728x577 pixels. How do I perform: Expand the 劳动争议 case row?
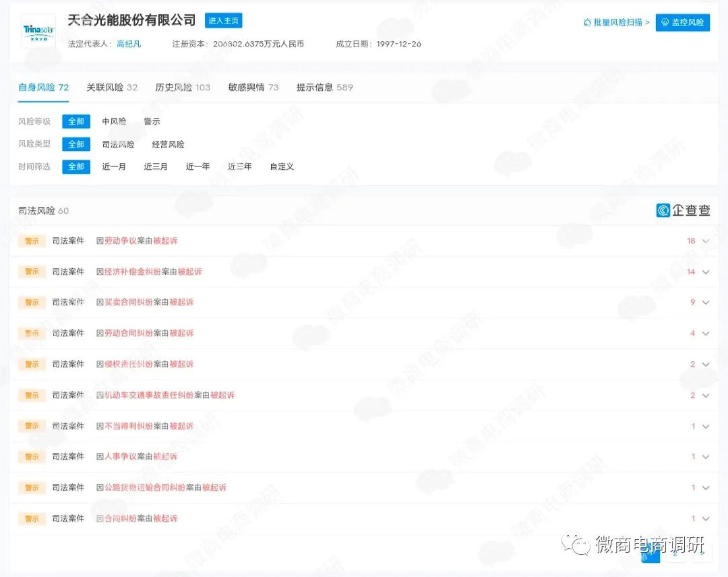coord(705,240)
